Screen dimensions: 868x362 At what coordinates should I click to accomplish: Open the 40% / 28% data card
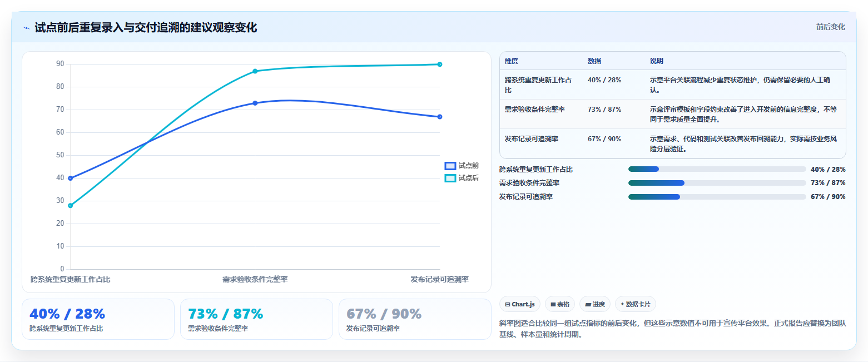click(98, 319)
